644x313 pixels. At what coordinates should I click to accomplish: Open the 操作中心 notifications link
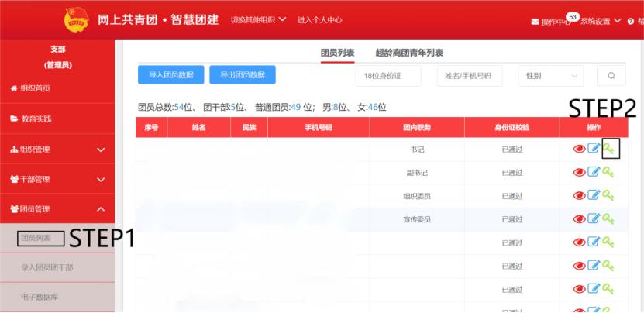tap(556, 22)
